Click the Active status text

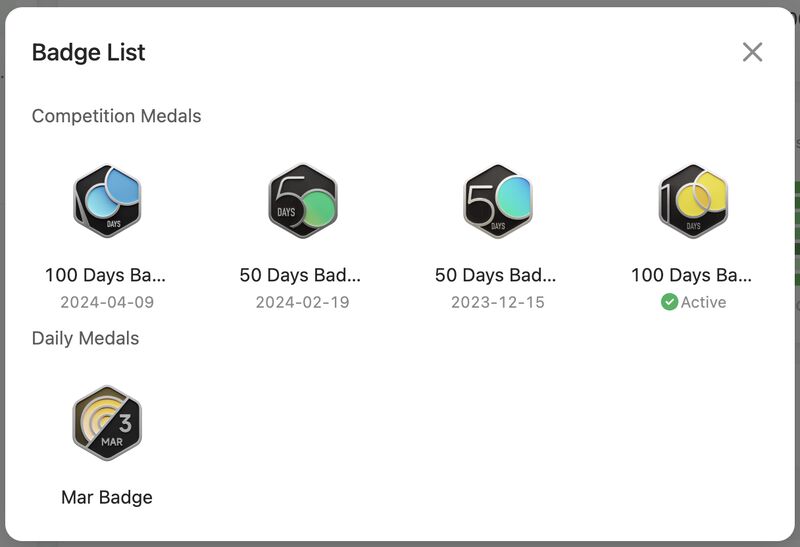point(704,302)
